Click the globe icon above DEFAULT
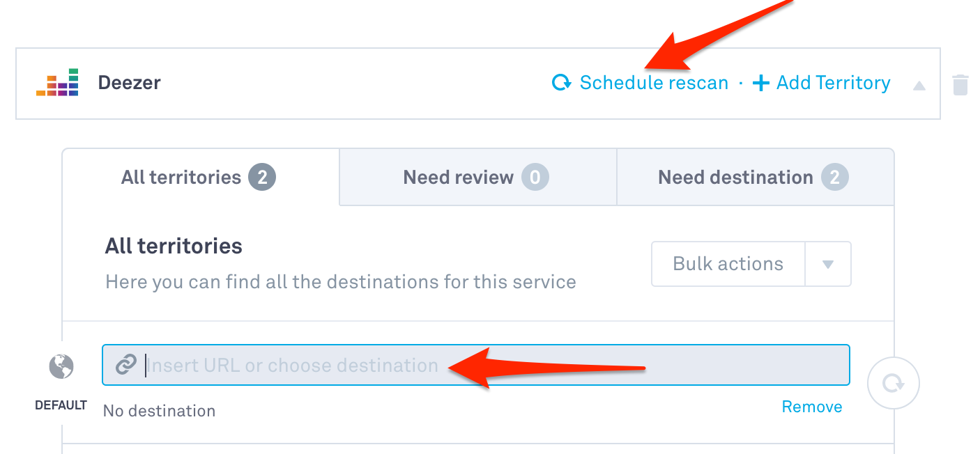 tap(61, 366)
